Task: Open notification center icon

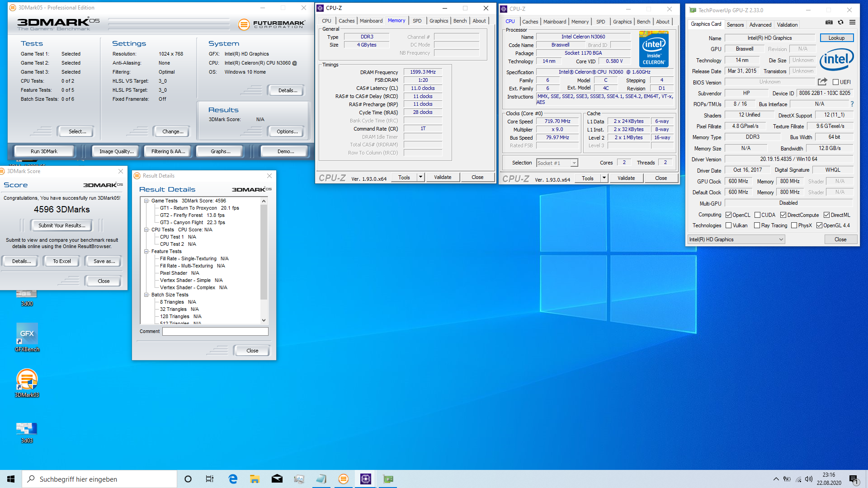Action: tap(854, 479)
